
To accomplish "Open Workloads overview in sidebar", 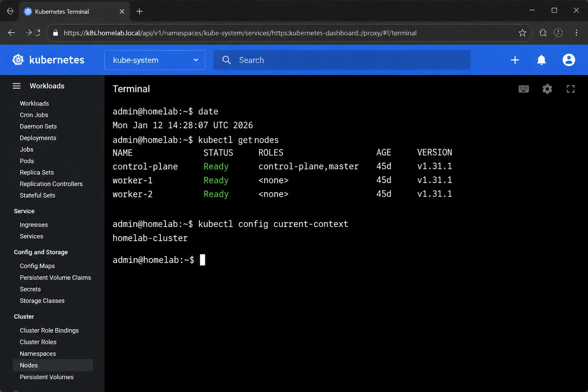I will pos(34,103).
